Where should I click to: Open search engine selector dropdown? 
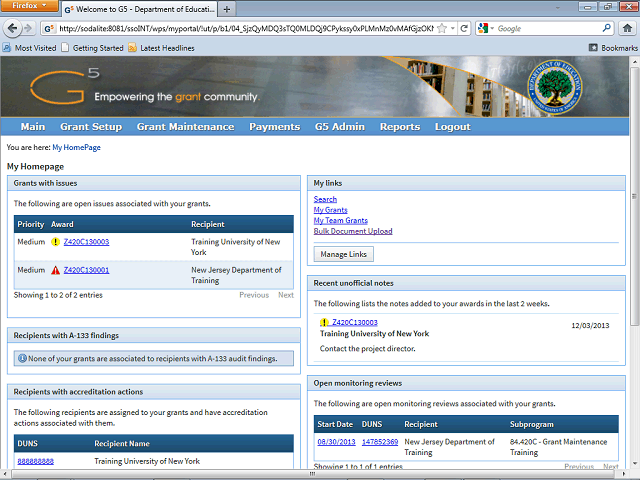click(492, 28)
